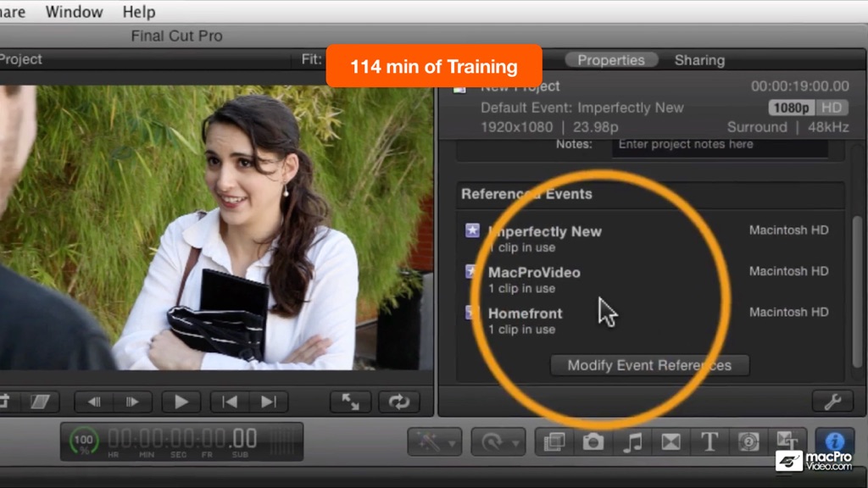Open the Generators browser icon
This screenshot has height=488, width=868.
coord(748,442)
